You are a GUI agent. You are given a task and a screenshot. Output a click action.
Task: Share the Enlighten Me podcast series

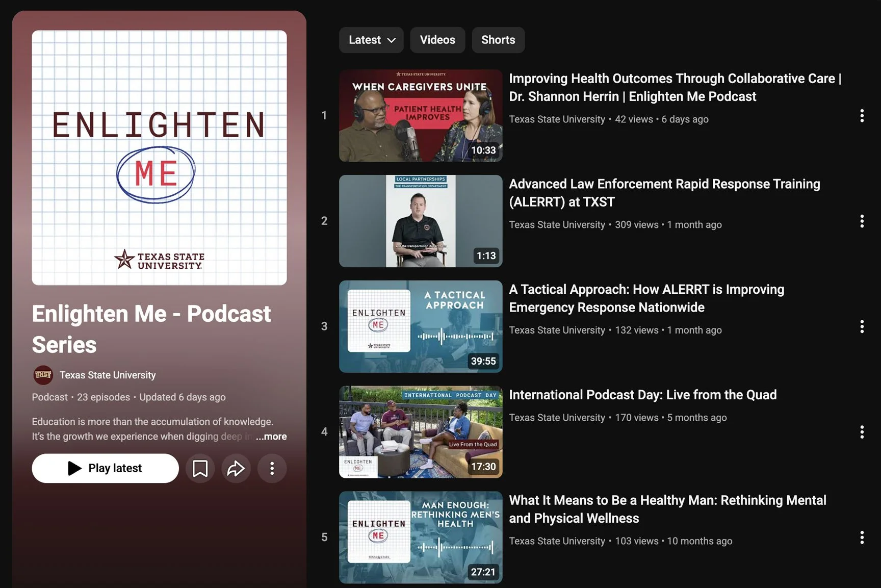coord(236,468)
